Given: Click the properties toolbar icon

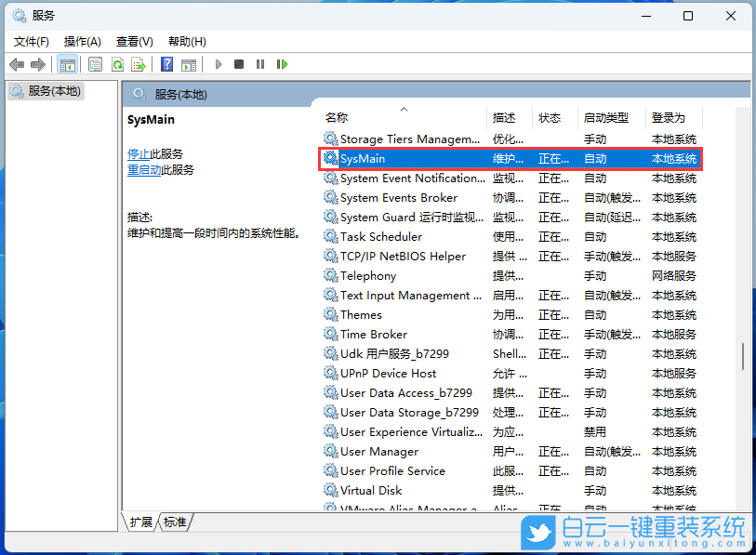Looking at the screenshot, I should [96, 64].
